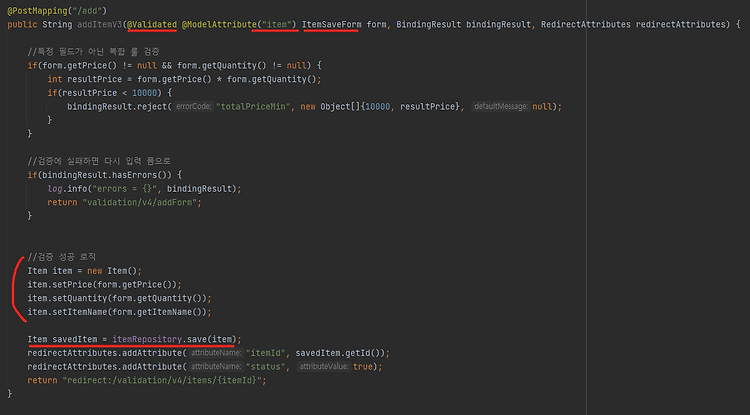Click the "if(resultPrice < 10000)" condition

[x=110, y=93]
